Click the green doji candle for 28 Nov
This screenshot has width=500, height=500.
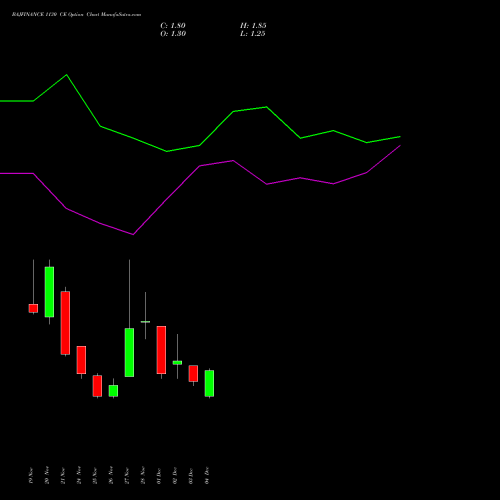145,322
